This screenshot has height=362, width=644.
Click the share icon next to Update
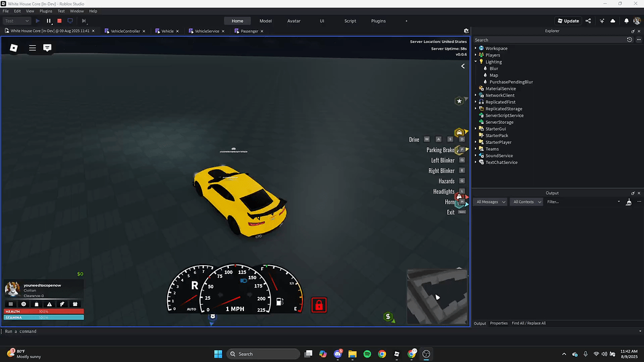[x=588, y=21]
